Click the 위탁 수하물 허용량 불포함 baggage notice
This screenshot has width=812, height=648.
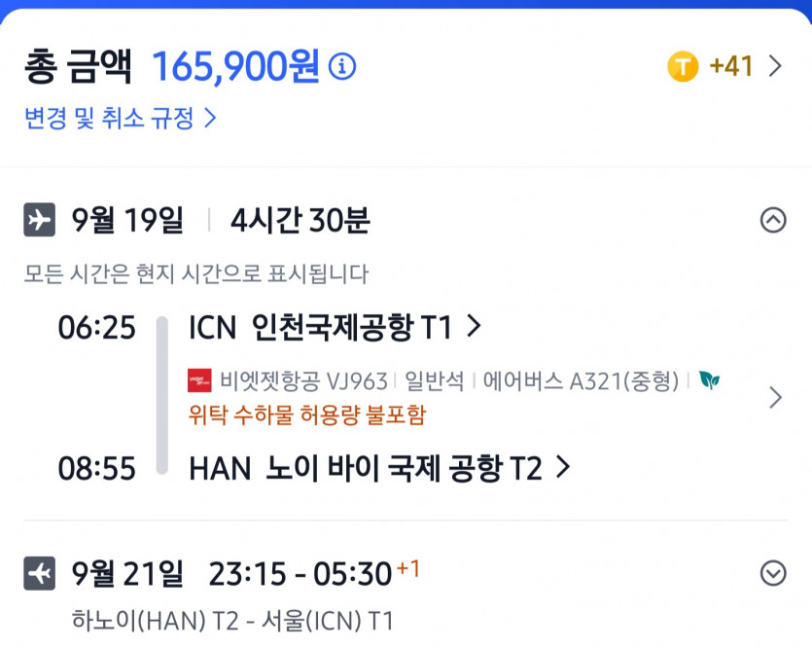pyautogui.click(x=307, y=414)
